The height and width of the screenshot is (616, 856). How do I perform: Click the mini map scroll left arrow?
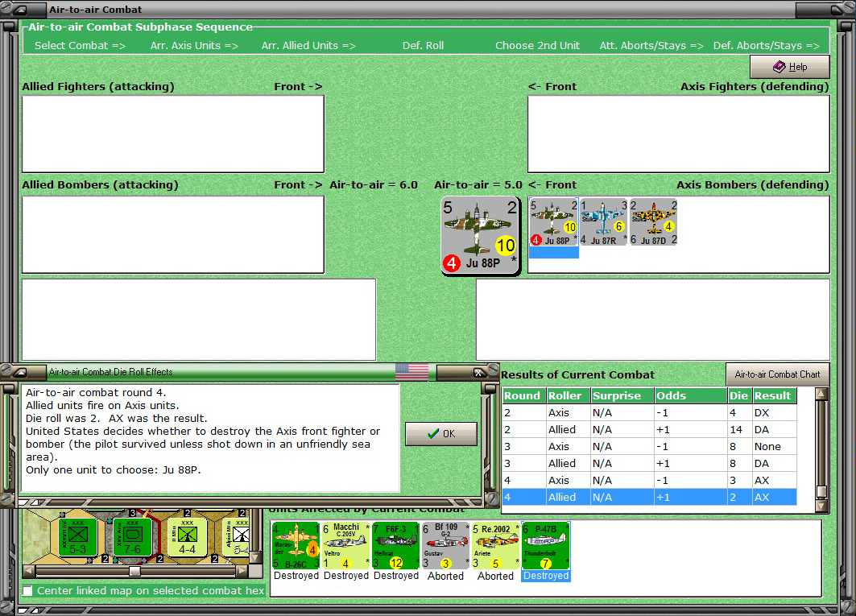pos(29,571)
